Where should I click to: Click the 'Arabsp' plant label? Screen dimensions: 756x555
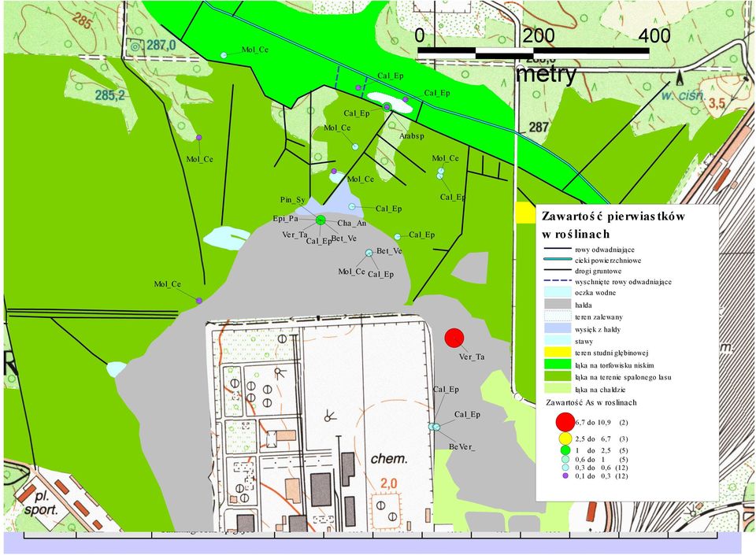tap(412, 136)
